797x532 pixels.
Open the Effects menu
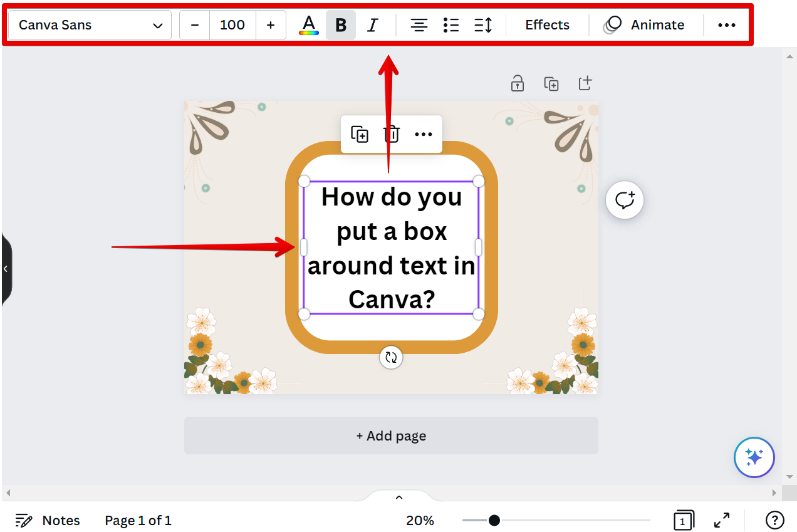click(x=546, y=25)
